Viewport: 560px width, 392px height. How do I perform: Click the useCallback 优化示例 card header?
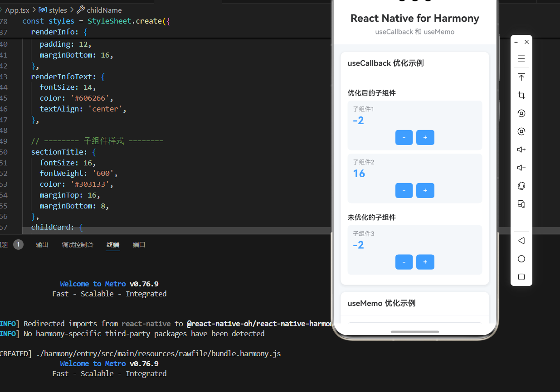point(414,63)
